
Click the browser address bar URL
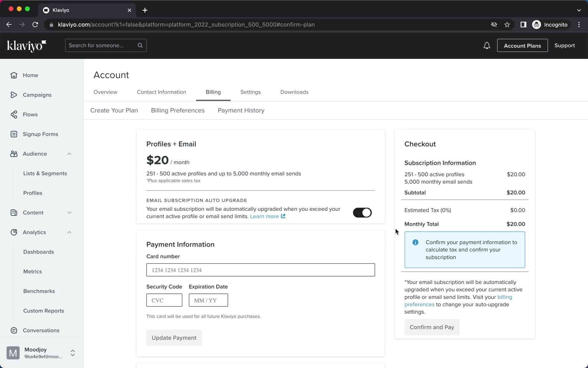pyautogui.click(x=186, y=25)
